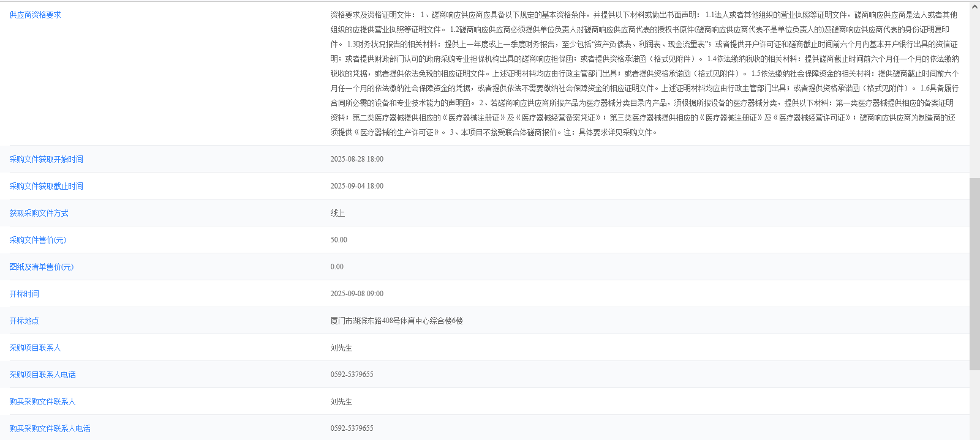Screen dimensions: 980x440
Task: Open the 获取采购文件方式 label
Action: tap(39, 213)
